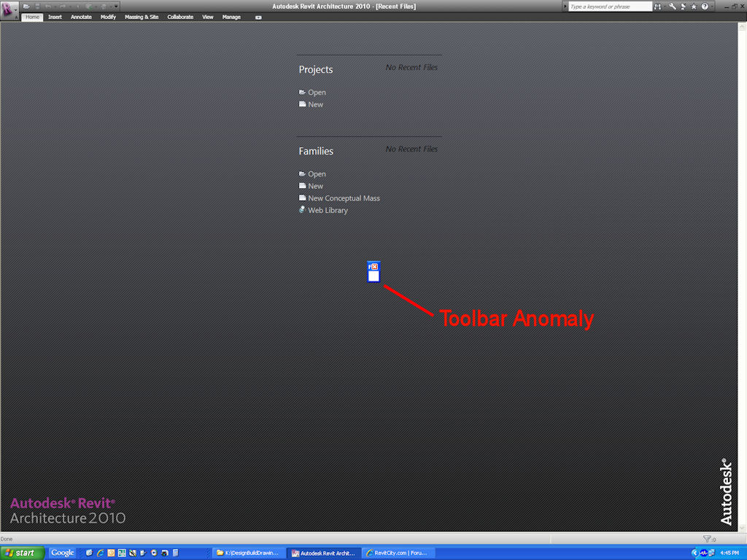Click New under Families
747x560 pixels.
pos(315,186)
